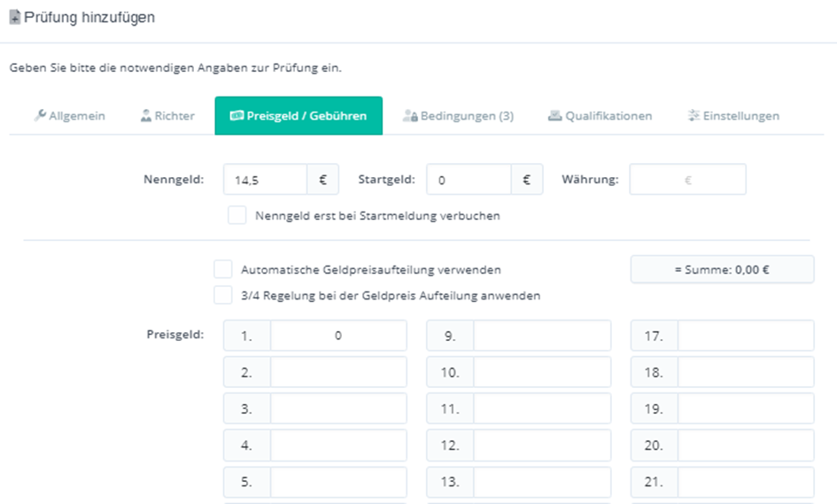Click the Preisgeld field for place 4
This screenshot has width=837, height=504.
tap(338, 446)
